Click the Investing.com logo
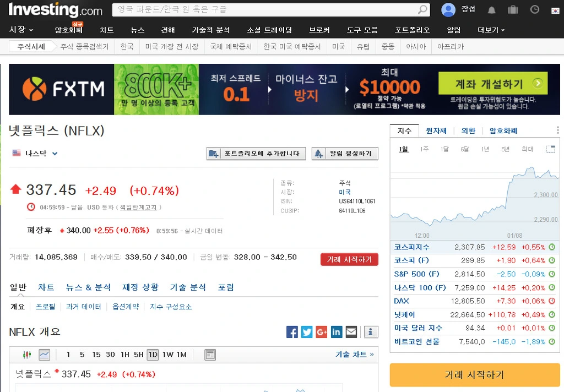Image resolution: width=564 pixels, height=392 pixels. coord(56,10)
